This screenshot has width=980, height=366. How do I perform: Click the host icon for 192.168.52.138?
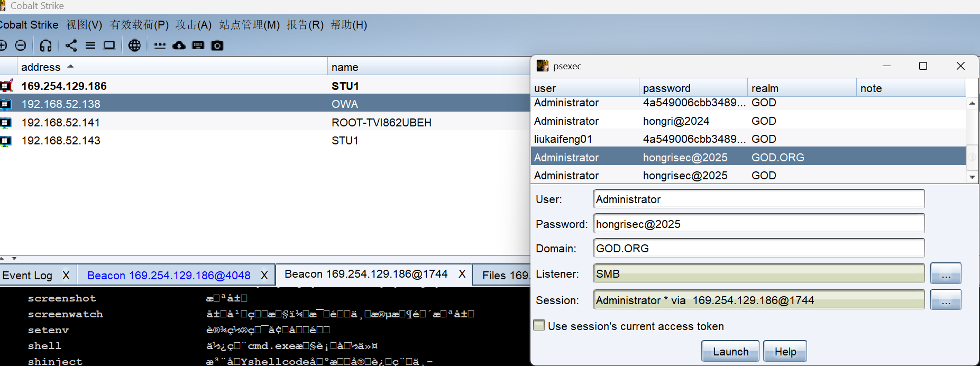pyautogui.click(x=5, y=104)
